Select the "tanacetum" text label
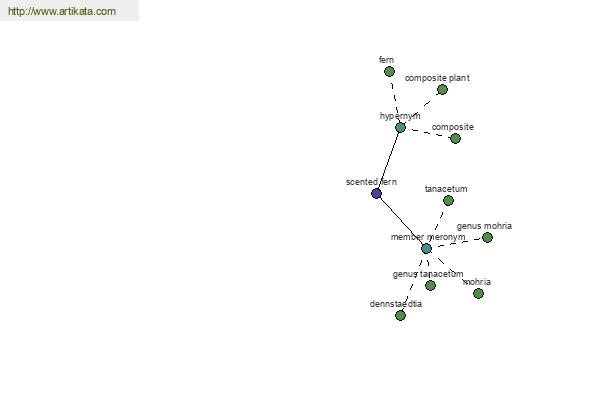This screenshot has width=600, height=400. 446,189
